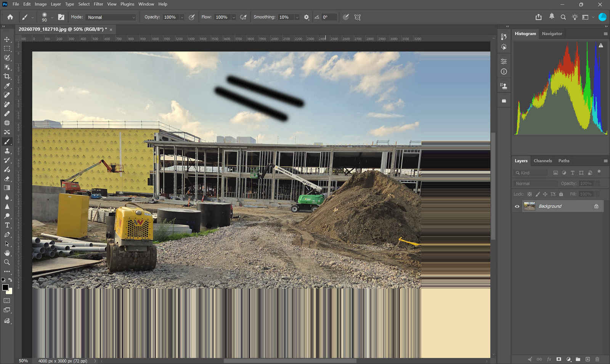Click the 50% zoom level field
610x364 pixels.
pyautogui.click(x=23, y=361)
